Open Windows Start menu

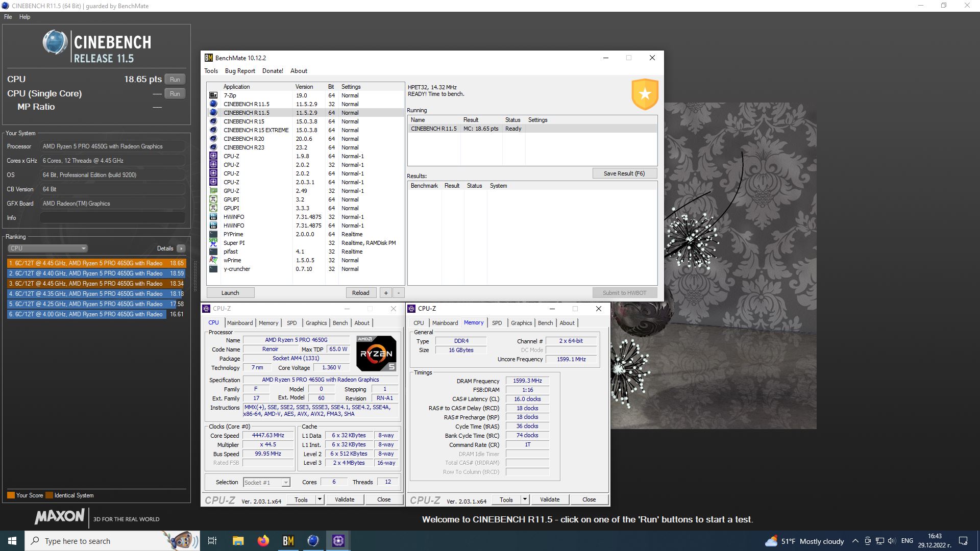12,541
